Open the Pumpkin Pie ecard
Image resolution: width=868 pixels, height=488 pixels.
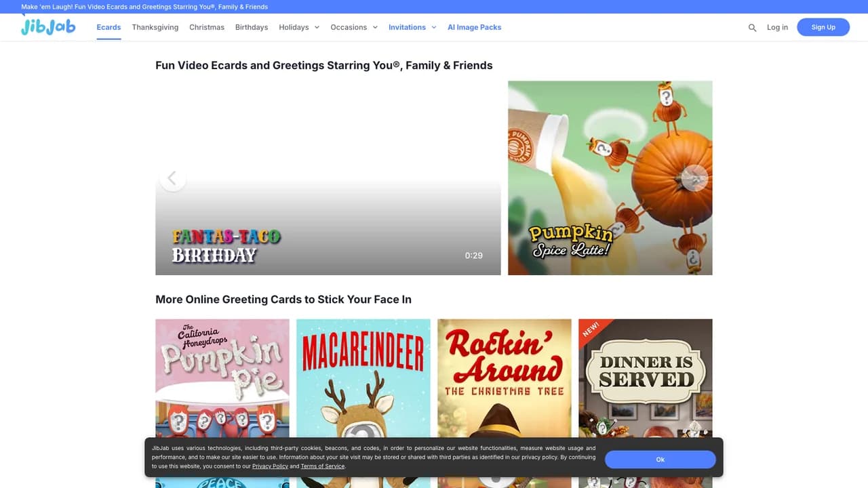pos(222,403)
